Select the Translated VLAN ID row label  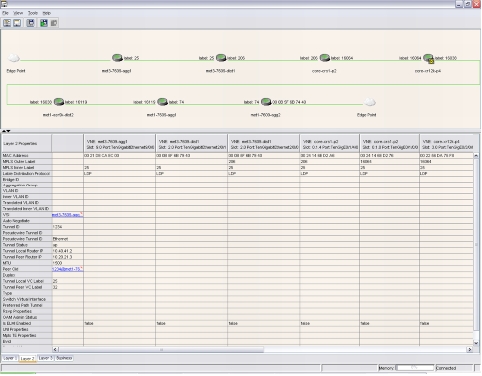pos(26,203)
